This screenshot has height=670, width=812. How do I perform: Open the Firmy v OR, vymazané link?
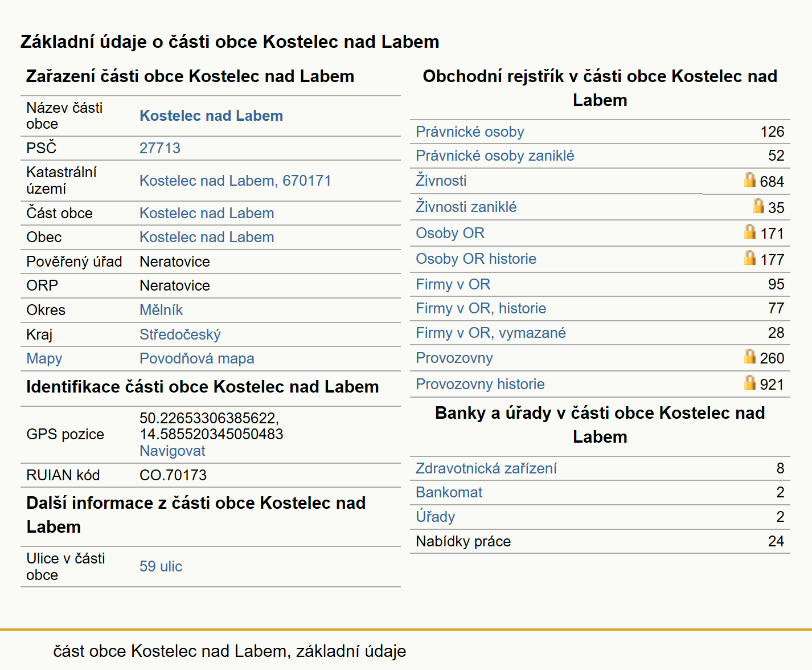[x=491, y=333]
